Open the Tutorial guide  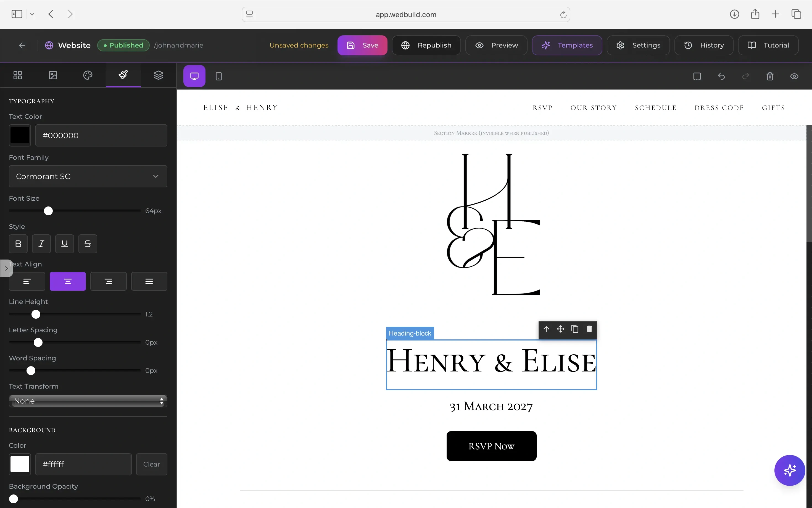point(768,45)
